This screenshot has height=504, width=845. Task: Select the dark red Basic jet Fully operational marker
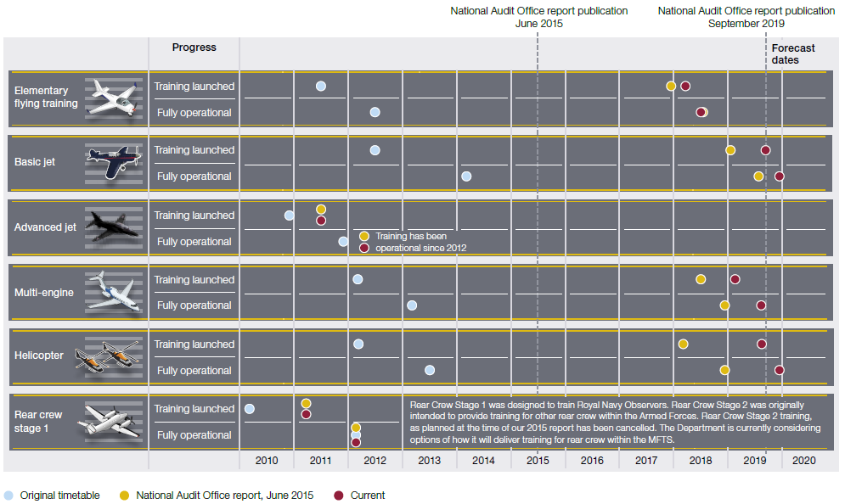[779, 176]
